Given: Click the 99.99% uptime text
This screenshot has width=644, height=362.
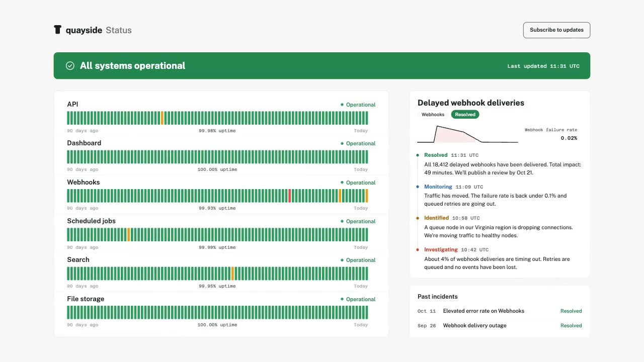Looking at the screenshot, I should point(217,247).
